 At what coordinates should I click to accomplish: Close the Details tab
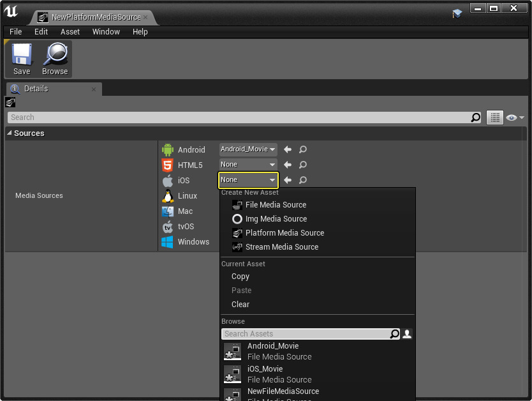[x=94, y=89]
